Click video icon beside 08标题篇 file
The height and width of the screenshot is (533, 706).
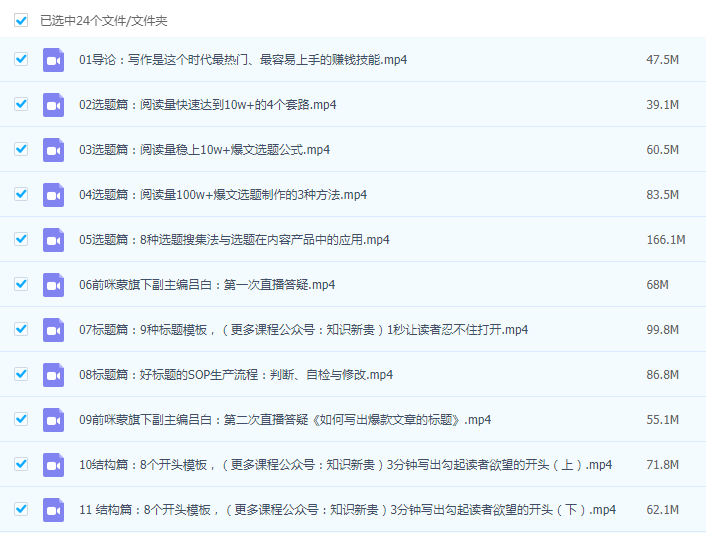53,375
